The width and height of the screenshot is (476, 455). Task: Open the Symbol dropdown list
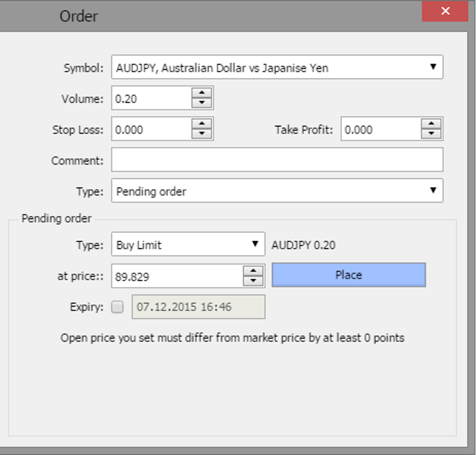click(x=433, y=67)
